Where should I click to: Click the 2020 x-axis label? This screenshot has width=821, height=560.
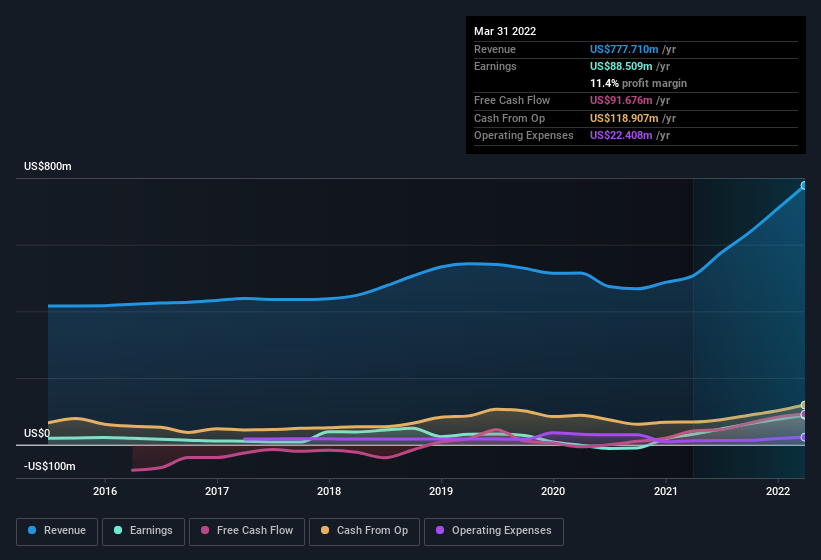tap(553, 491)
